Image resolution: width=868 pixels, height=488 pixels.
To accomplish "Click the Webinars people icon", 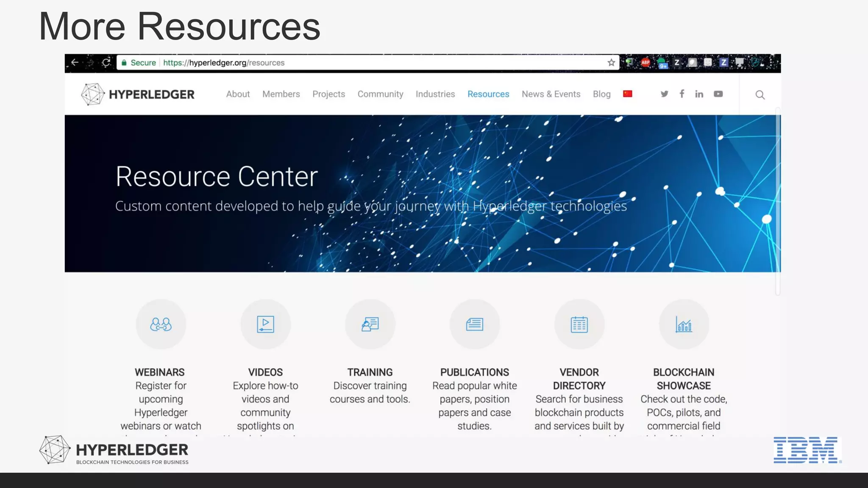I will coord(161,324).
